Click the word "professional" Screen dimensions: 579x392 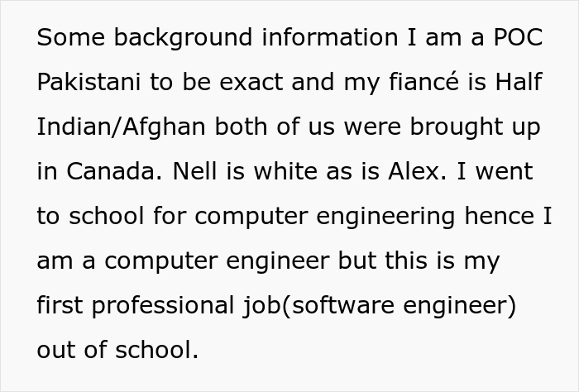pos(163,306)
